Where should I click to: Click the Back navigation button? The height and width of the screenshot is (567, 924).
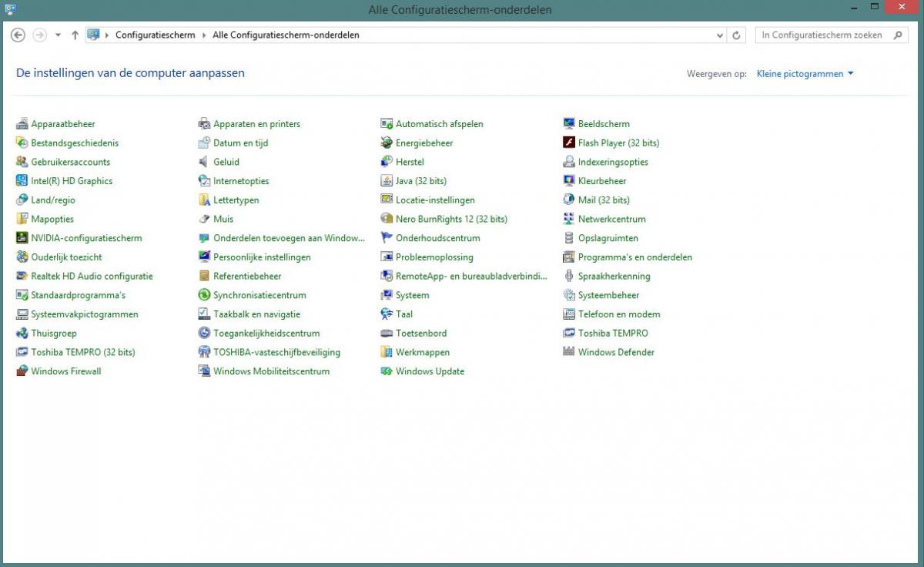tap(18, 35)
